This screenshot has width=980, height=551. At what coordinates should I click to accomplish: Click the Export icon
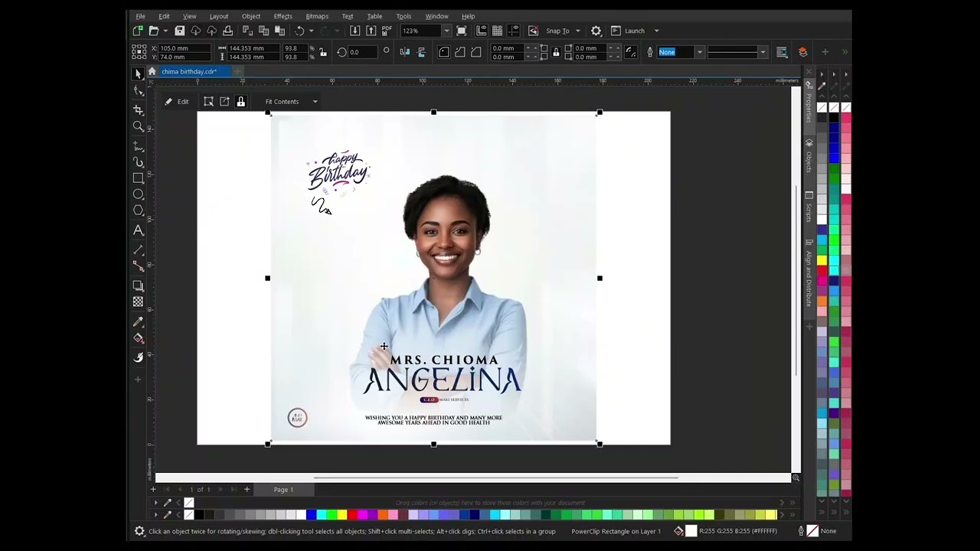371,31
